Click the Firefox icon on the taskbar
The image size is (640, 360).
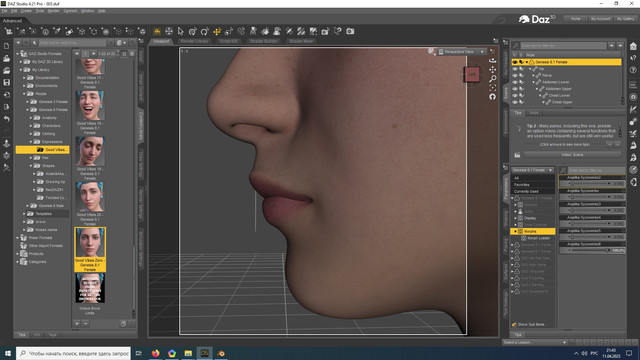click(156, 353)
